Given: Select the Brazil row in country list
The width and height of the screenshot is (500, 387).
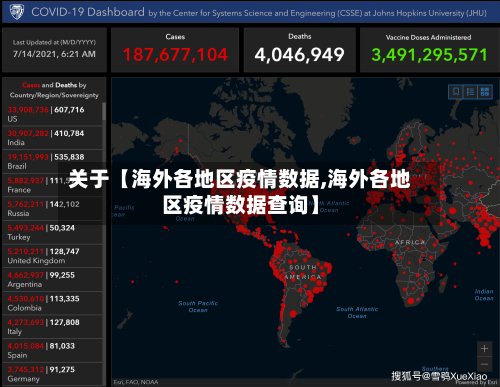Looking at the screenshot, I should (x=53, y=161).
